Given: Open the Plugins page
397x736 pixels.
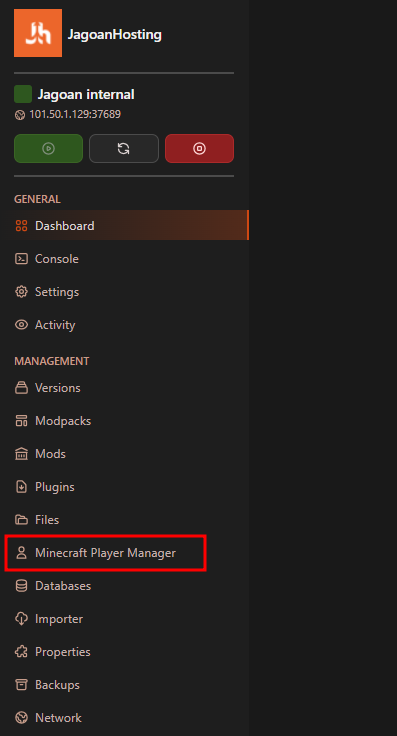Looking at the screenshot, I should tap(54, 487).
